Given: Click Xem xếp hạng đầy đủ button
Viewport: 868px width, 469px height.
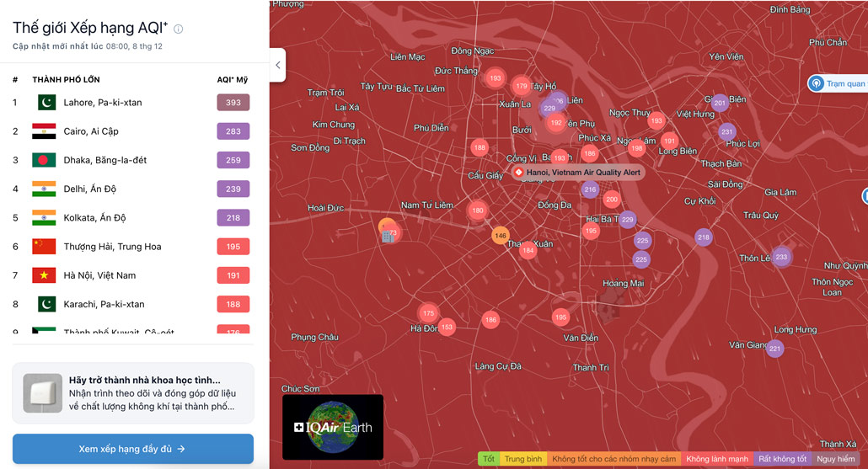Looking at the screenshot, I should coord(132,449).
